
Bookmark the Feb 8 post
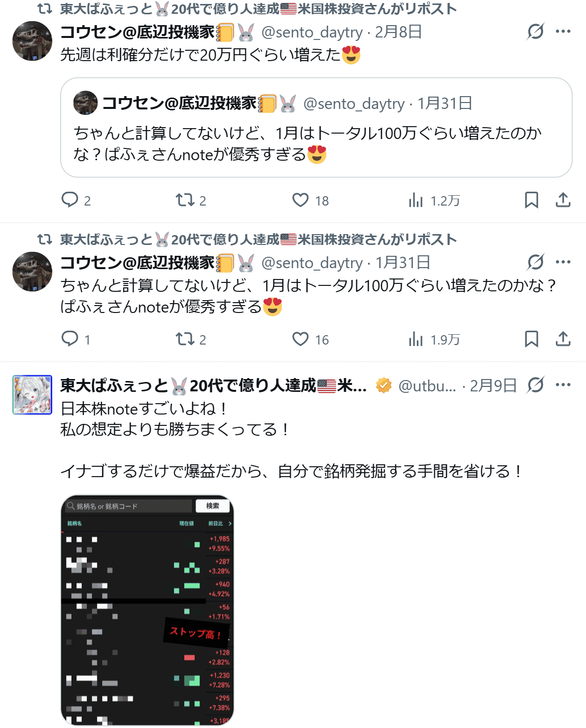[531, 200]
